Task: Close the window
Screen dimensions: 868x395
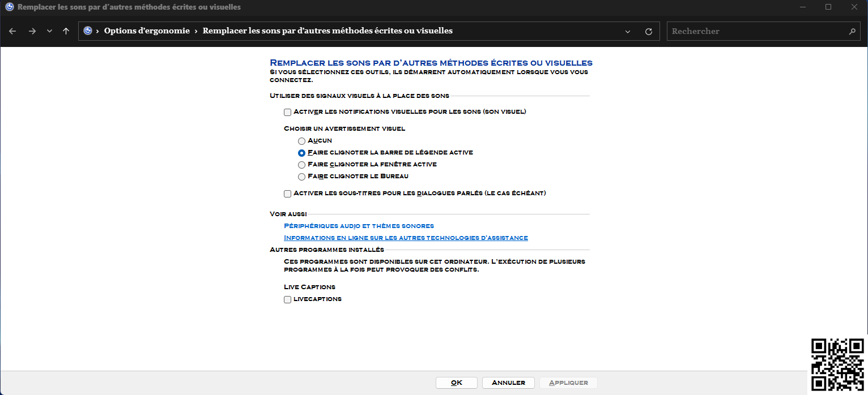Action: [x=854, y=7]
